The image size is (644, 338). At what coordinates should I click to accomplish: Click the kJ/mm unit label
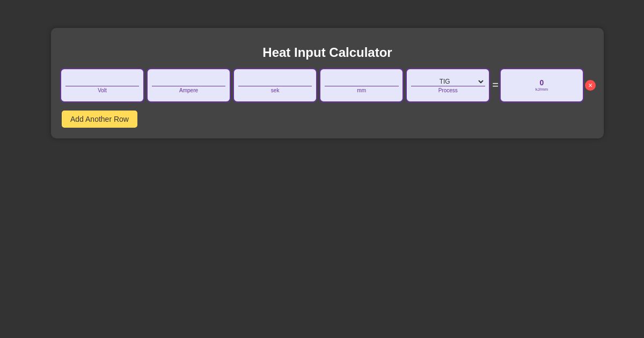541,90
